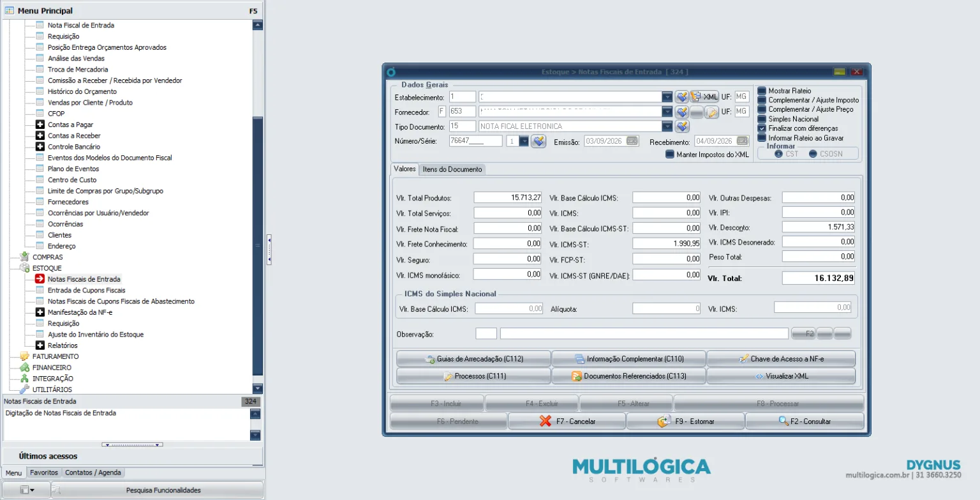Select the CST radio option

[x=778, y=154]
